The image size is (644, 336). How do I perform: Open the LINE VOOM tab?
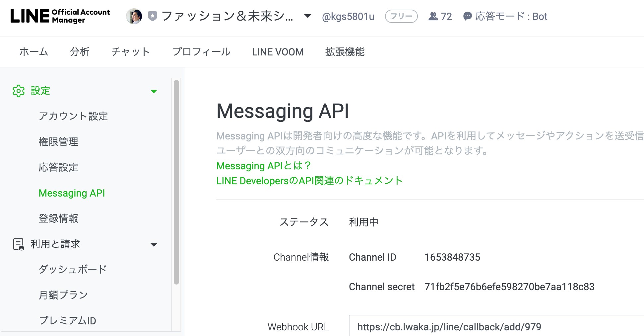click(x=278, y=52)
